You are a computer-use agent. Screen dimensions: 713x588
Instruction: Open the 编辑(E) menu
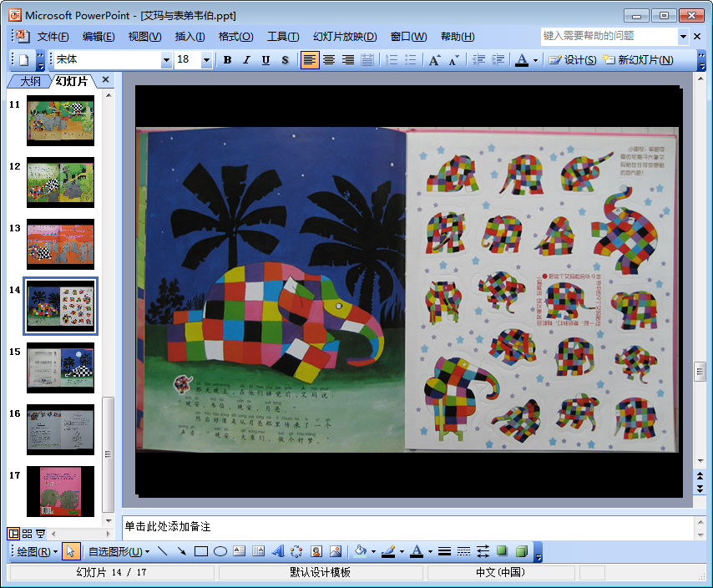click(x=99, y=37)
